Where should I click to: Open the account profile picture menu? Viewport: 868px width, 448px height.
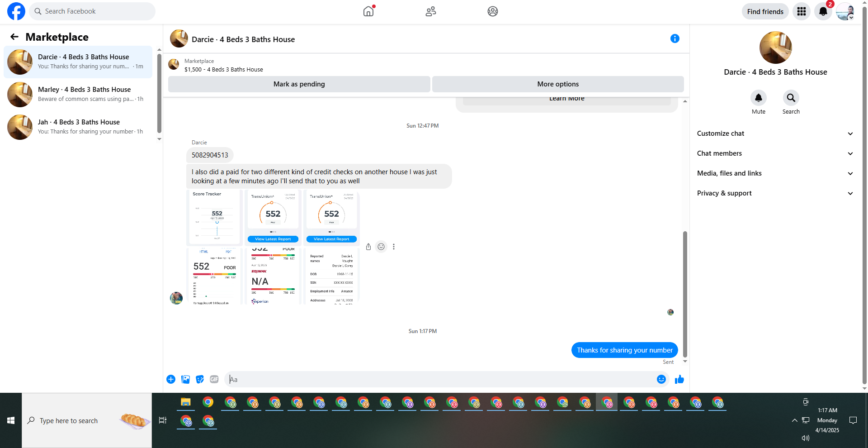point(845,11)
